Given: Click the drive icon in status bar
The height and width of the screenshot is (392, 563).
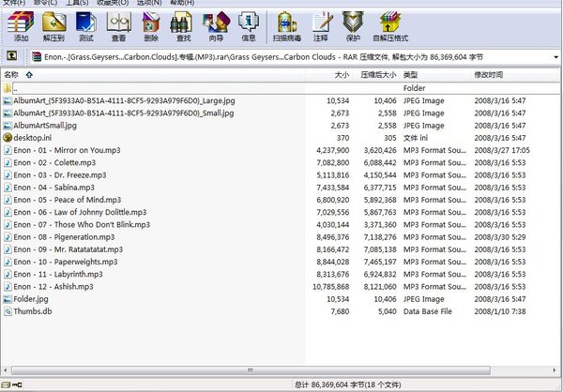Looking at the screenshot, I should (x=6, y=384).
